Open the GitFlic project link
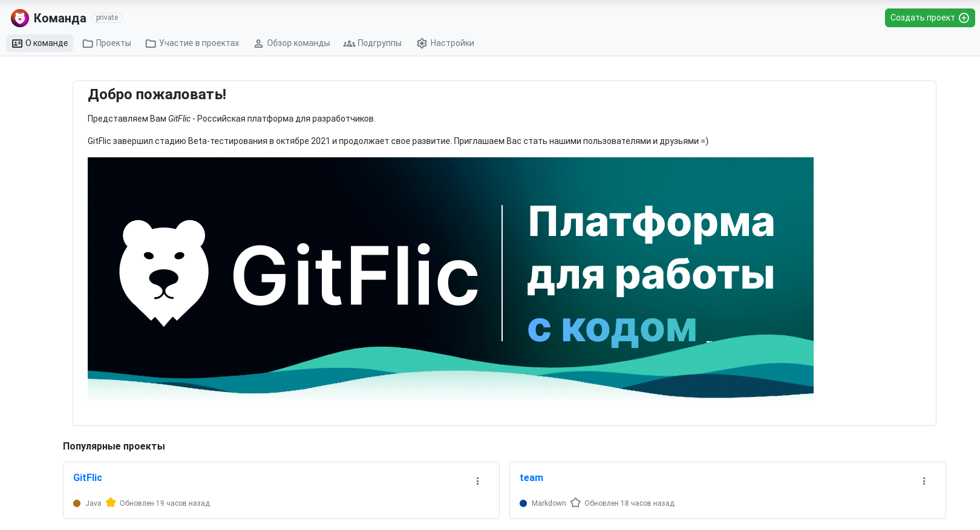The image size is (980, 530). click(x=88, y=477)
